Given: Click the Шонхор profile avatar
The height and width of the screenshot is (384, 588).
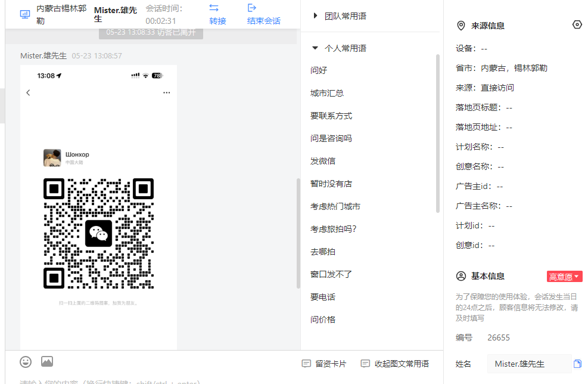Looking at the screenshot, I should pyautogui.click(x=52, y=157).
